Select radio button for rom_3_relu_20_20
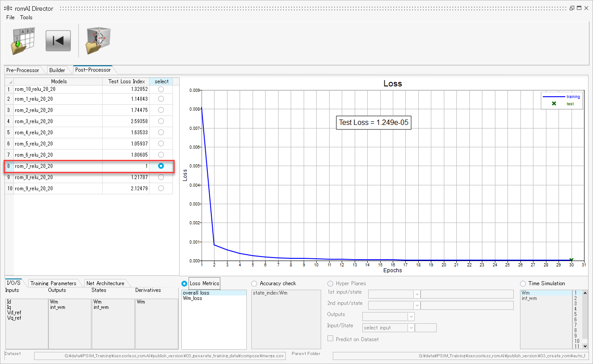Viewport: 593px width, 364px height. coord(161,121)
